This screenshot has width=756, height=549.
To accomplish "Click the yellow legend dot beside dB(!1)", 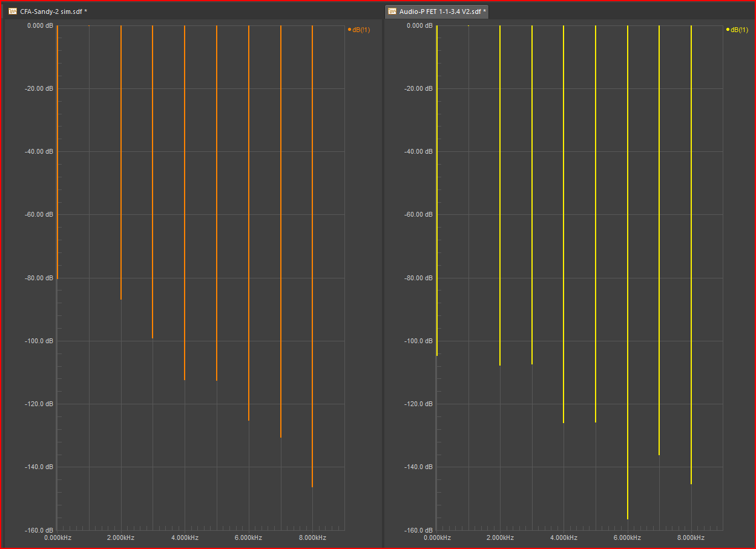I will pyautogui.click(x=728, y=30).
